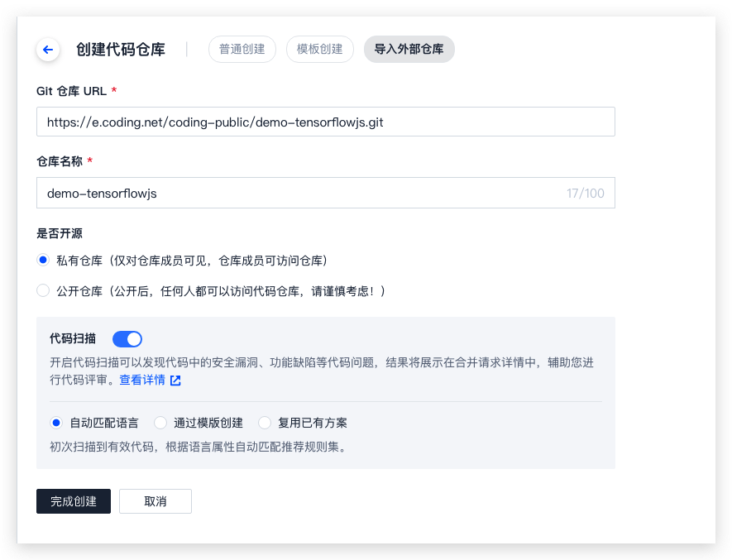Click the 17/100 character counter

pos(585,194)
